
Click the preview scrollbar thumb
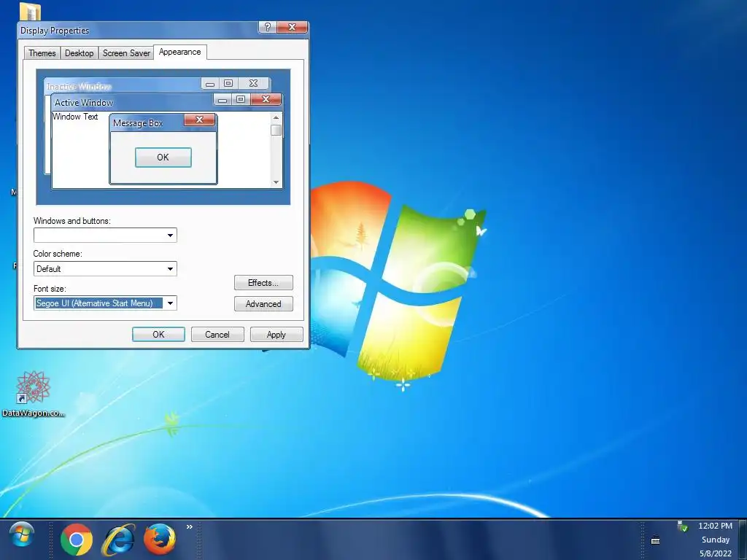(276, 130)
